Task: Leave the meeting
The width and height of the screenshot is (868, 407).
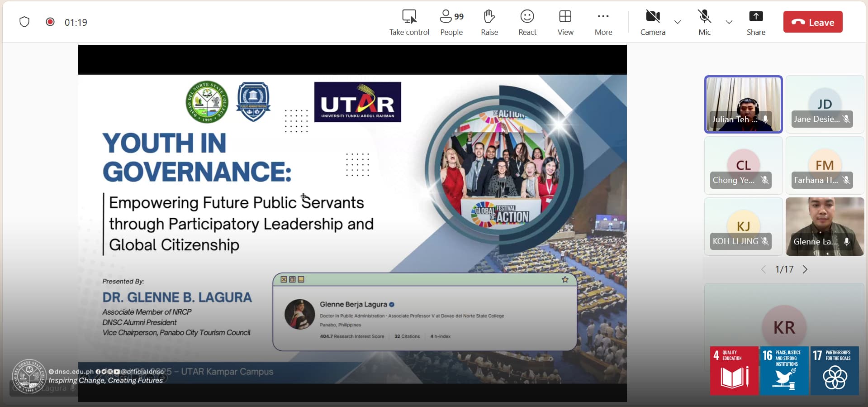Action: click(x=812, y=22)
